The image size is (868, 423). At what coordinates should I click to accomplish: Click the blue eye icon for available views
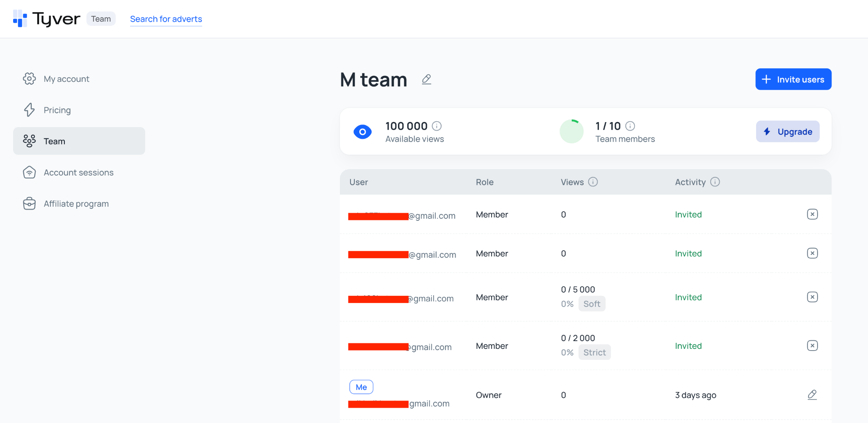[x=362, y=132]
